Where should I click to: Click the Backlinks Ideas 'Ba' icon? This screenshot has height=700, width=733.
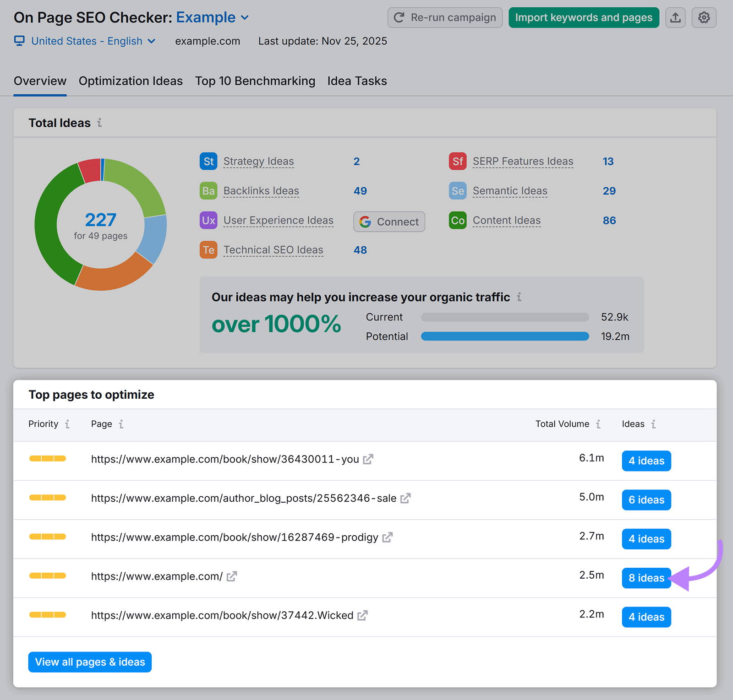tap(208, 191)
